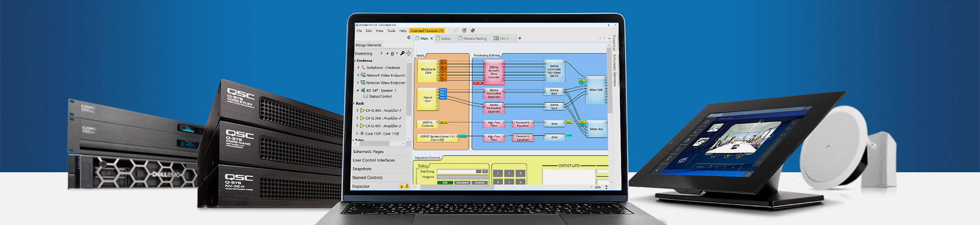The height and width of the screenshot is (225, 980).
Task: Open the Inspector section
Action: tap(381, 187)
